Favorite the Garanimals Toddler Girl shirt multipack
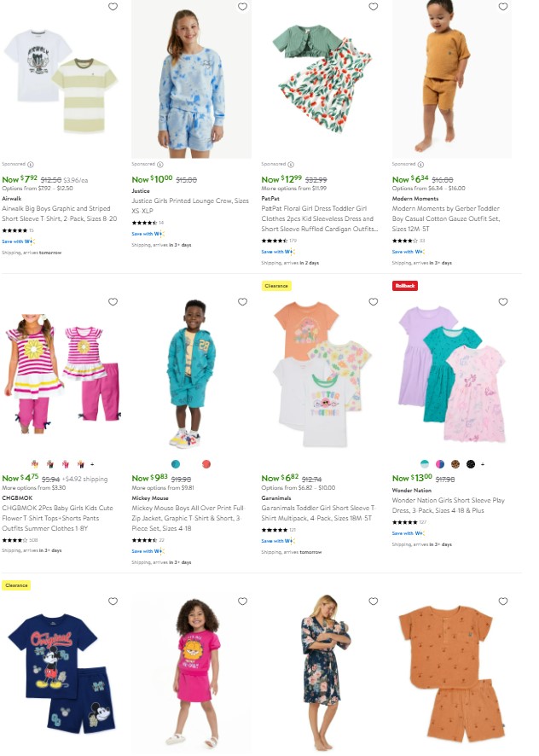The image size is (539, 756). point(374,302)
